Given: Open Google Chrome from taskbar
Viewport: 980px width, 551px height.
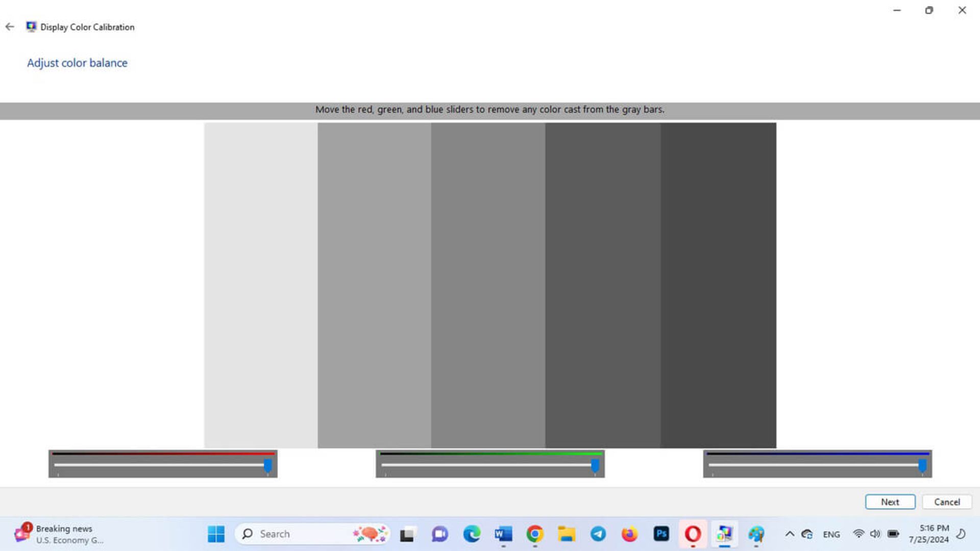Looking at the screenshot, I should pos(534,534).
